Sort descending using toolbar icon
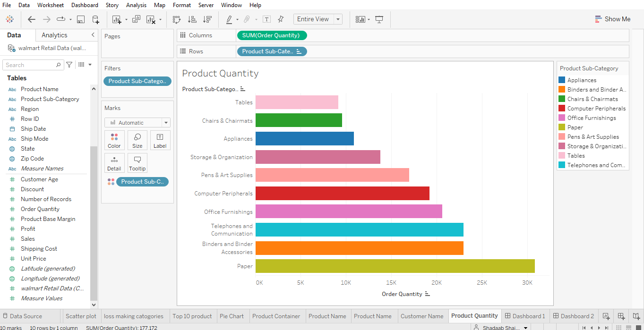This screenshot has width=644, height=330. (207, 19)
